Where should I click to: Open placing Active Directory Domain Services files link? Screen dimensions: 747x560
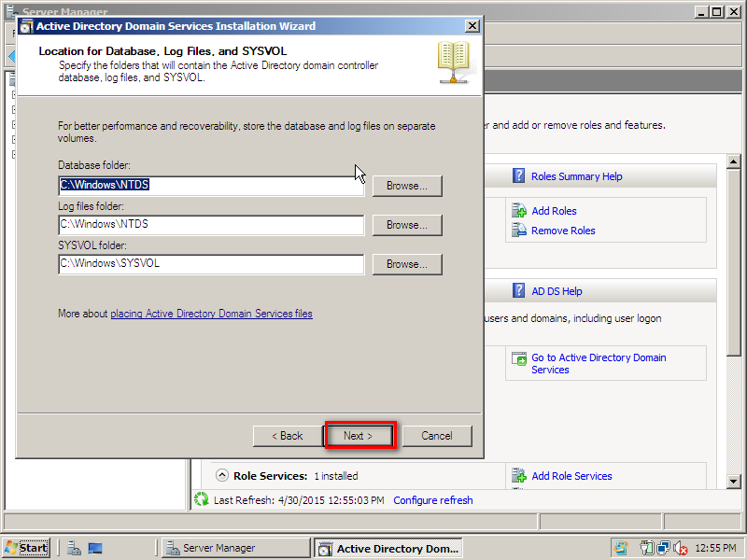pyautogui.click(x=211, y=314)
